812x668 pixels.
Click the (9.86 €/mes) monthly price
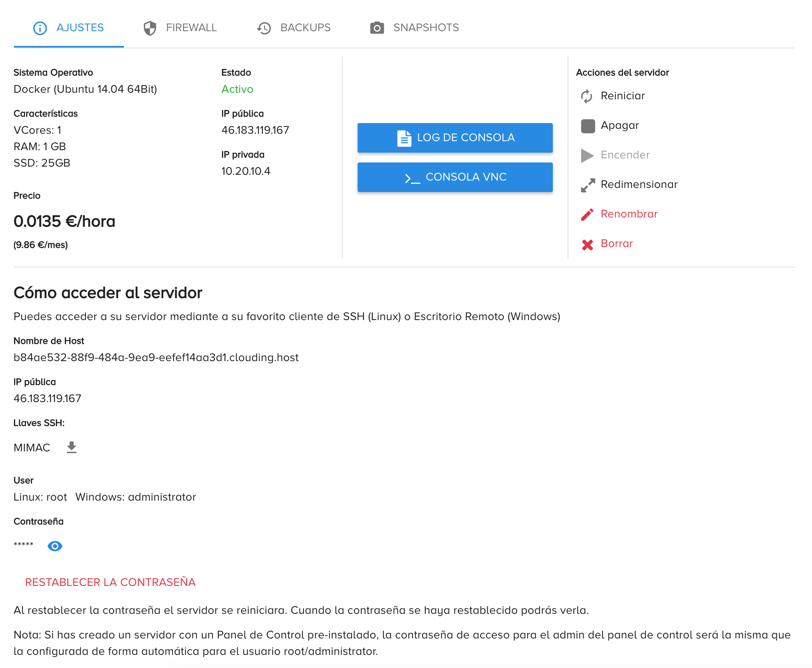pyautogui.click(x=41, y=245)
